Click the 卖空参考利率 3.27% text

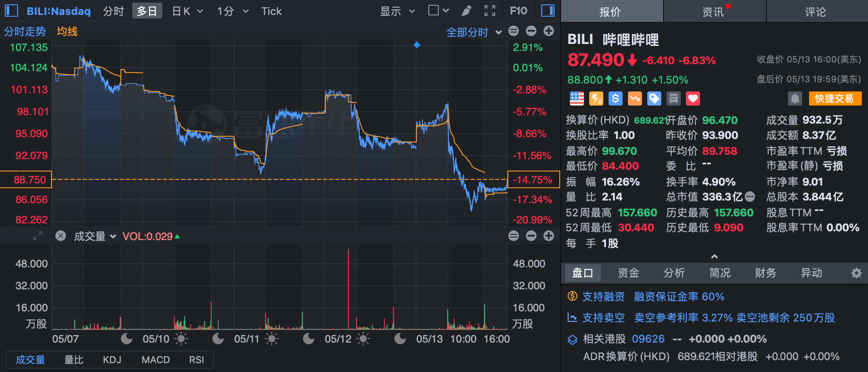click(x=683, y=318)
